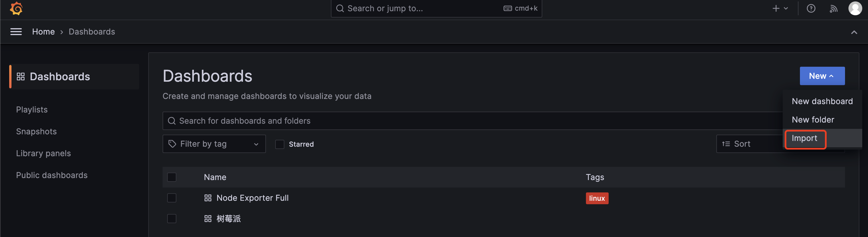Click the user profile avatar
The image size is (868, 237).
pos(855,8)
